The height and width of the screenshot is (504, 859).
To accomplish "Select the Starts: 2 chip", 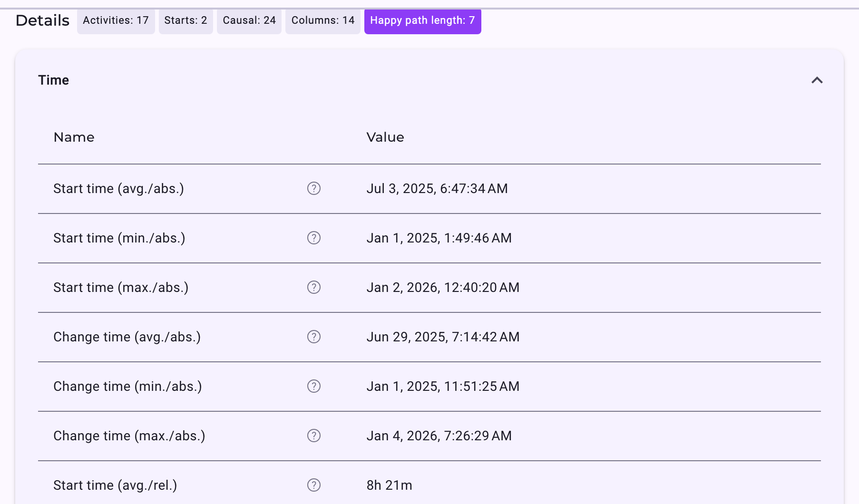I will [186, 21].
